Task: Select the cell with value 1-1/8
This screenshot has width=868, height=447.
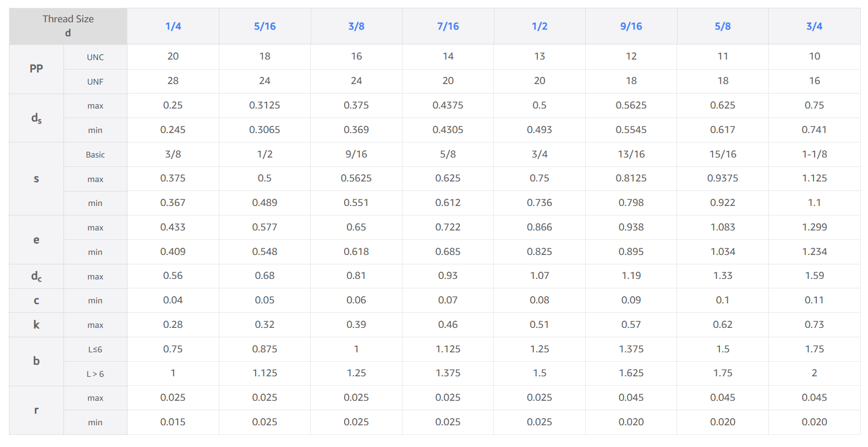Action: [x=814, y=154]
